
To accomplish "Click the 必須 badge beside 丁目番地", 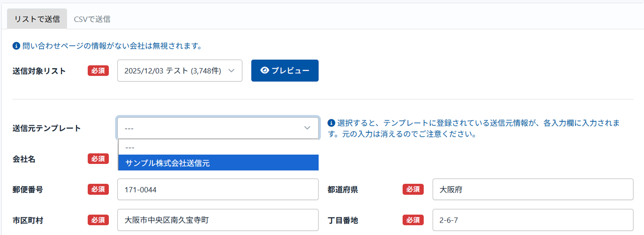I will pyautogui.click(x=413, y=220).
